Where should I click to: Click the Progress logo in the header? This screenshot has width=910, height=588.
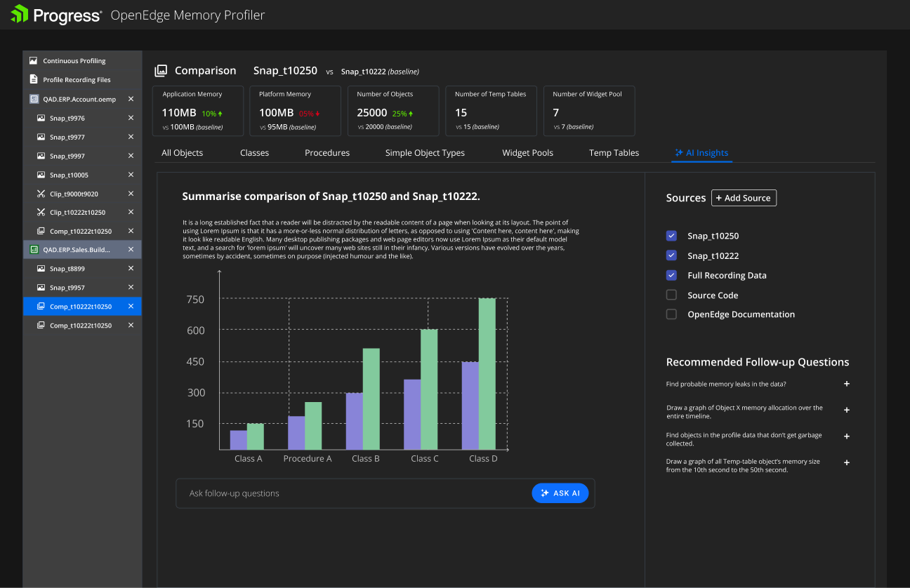pyautogui.click(x=56, y=15)
